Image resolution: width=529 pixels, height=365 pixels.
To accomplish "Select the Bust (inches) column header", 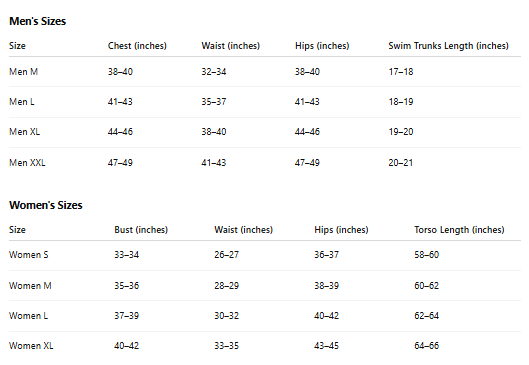I will point(141,230).
